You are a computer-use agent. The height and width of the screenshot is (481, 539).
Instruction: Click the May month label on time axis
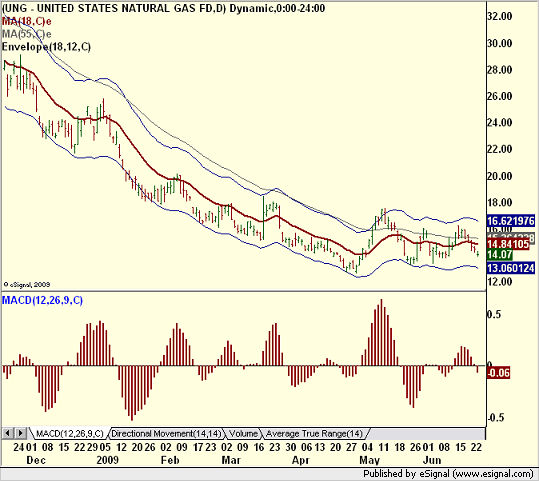(x=370, y=460)
